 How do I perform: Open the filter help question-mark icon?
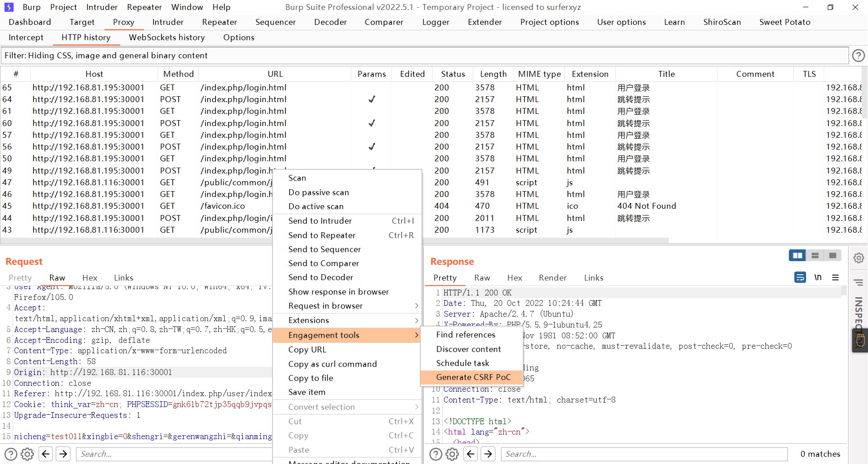tap(858, 56)
